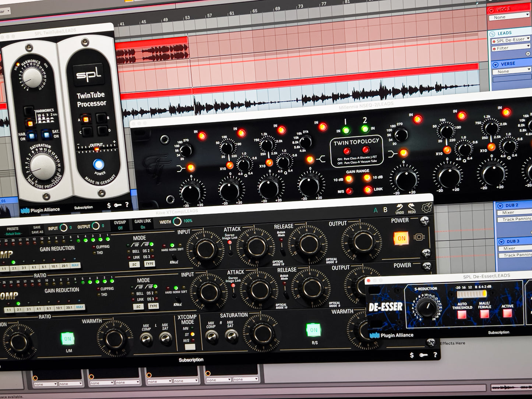Select XTComp preset slot A
The height and width of the screenshot is (399, 532).
pos(376,210)
